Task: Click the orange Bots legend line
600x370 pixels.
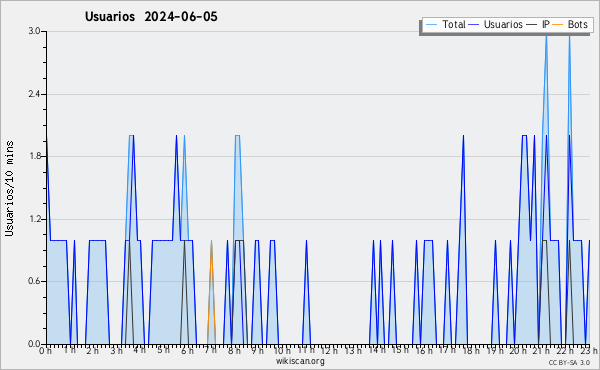Action: click(558, 25)
